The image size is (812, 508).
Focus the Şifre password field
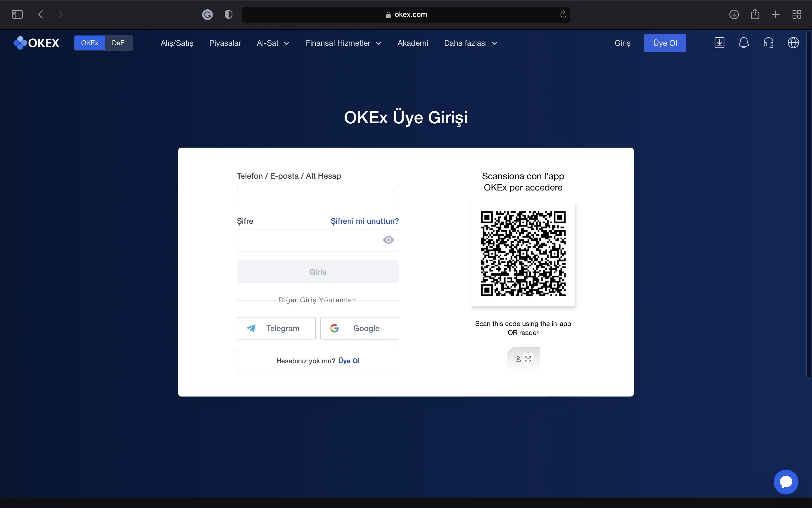click(318, 240)
